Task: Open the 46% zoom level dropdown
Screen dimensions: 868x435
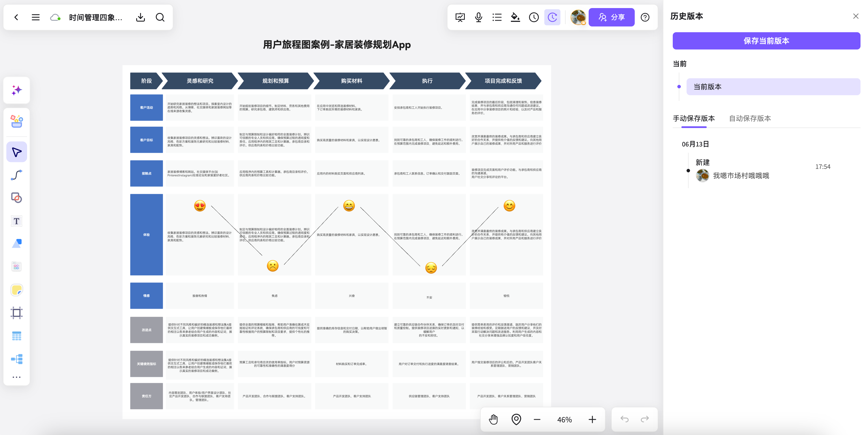Action: pyautogui.click(x=564, y=419)
